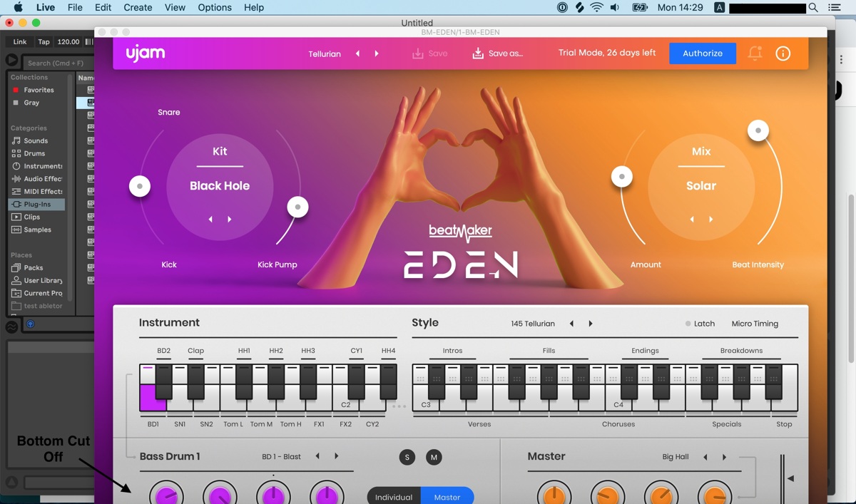856x504 pixels.
Task: Switch to next Mix after Solar
Action: (x=711, y=220)
